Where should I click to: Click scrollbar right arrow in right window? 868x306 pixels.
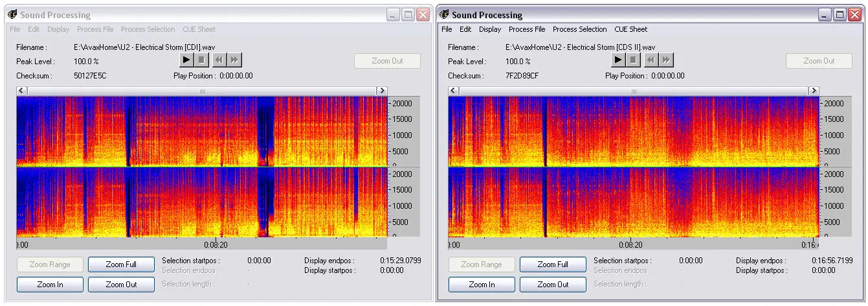[814, 91]
